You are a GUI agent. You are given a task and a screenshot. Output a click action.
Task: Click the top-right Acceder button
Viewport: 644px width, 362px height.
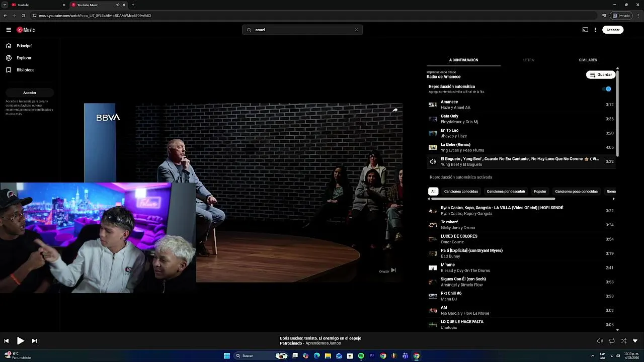pos(613,30)
